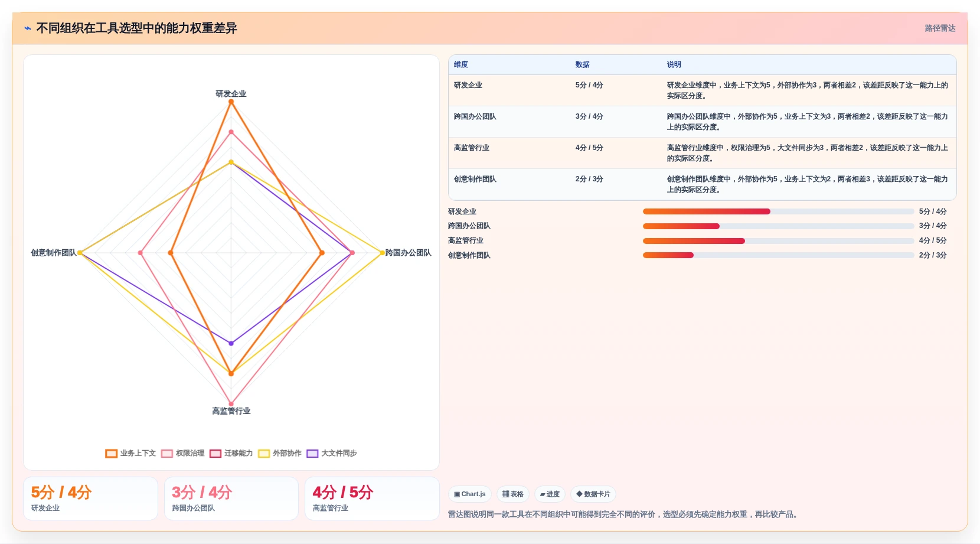Click the 研发企业 radar axis label

click(x=231, y=93)
